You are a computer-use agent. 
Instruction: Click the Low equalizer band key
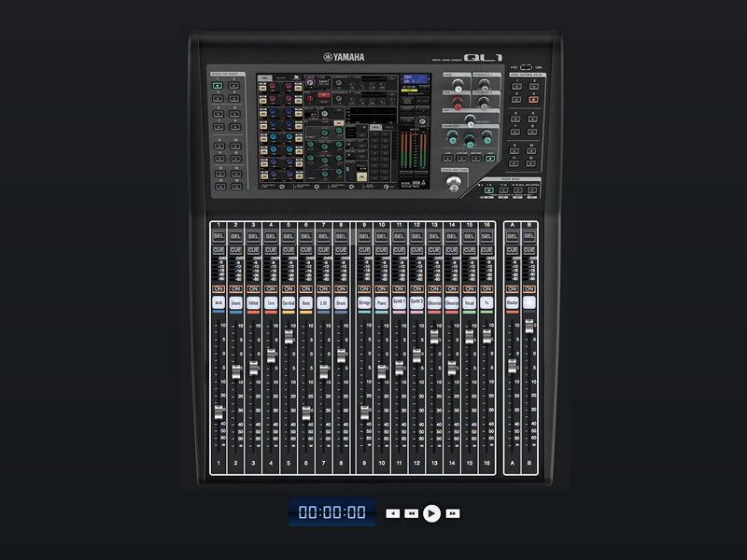(447, 158)
